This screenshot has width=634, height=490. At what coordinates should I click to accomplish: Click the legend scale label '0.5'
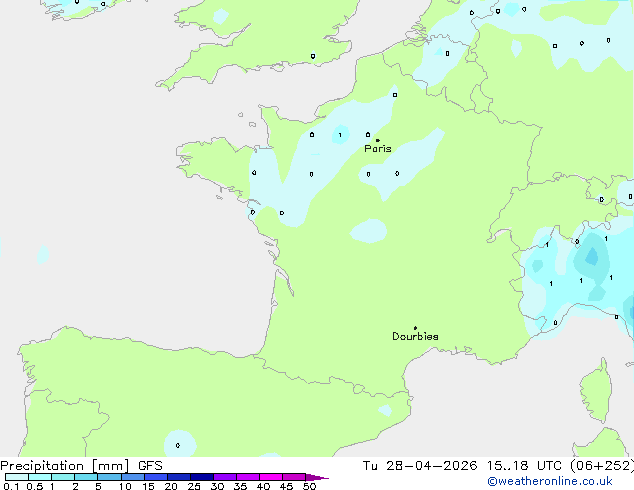(x=34, y=486)
